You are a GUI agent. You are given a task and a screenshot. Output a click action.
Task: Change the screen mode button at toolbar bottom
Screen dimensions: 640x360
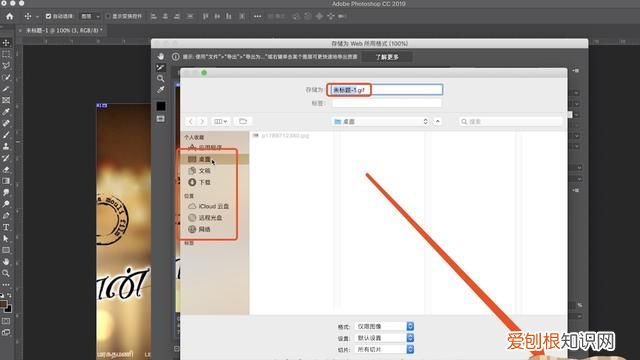(x=6, y=333)
